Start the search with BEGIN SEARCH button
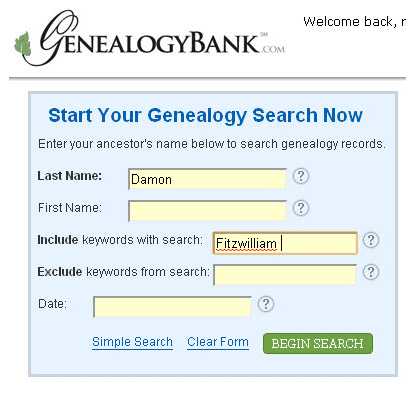 click(318, 343)
